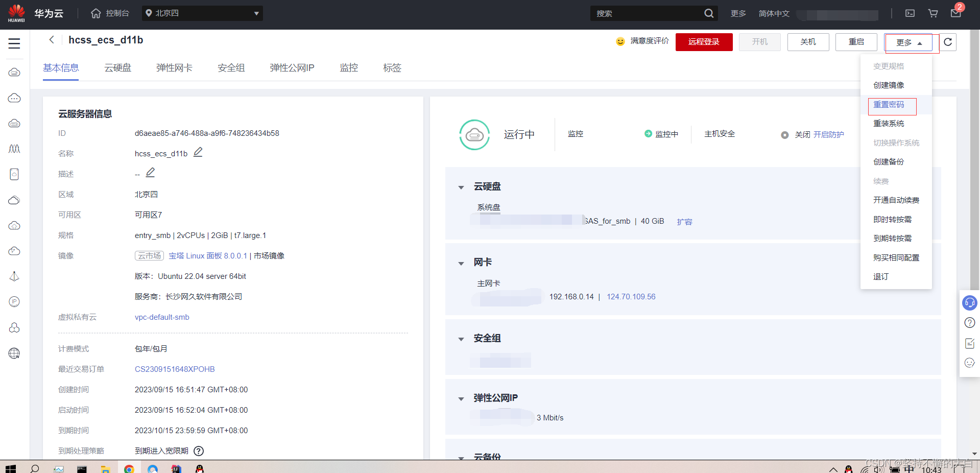The image size is (980, 473).
Task: Switch to the 弹性公网IP tab
Action: 292,67
